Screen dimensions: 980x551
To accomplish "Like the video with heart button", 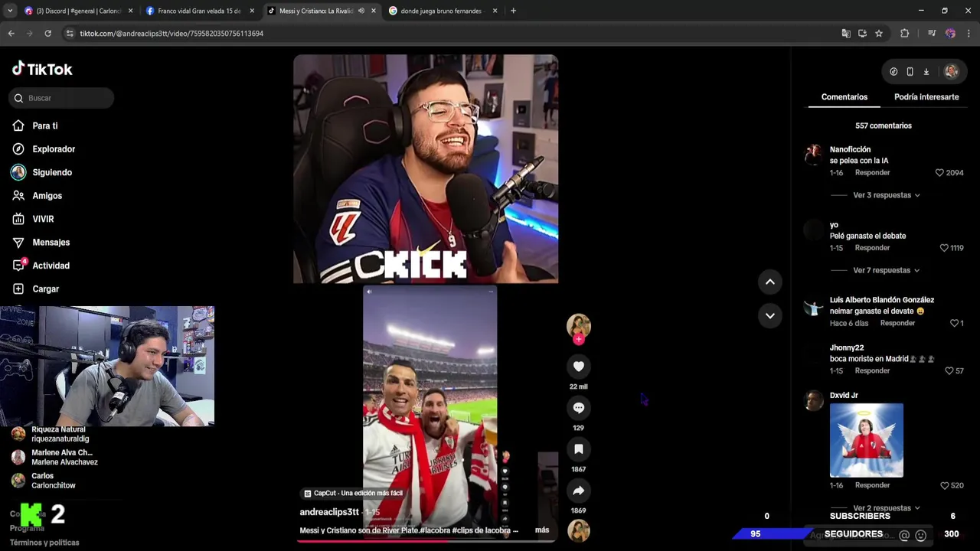I will pos(579,367).
